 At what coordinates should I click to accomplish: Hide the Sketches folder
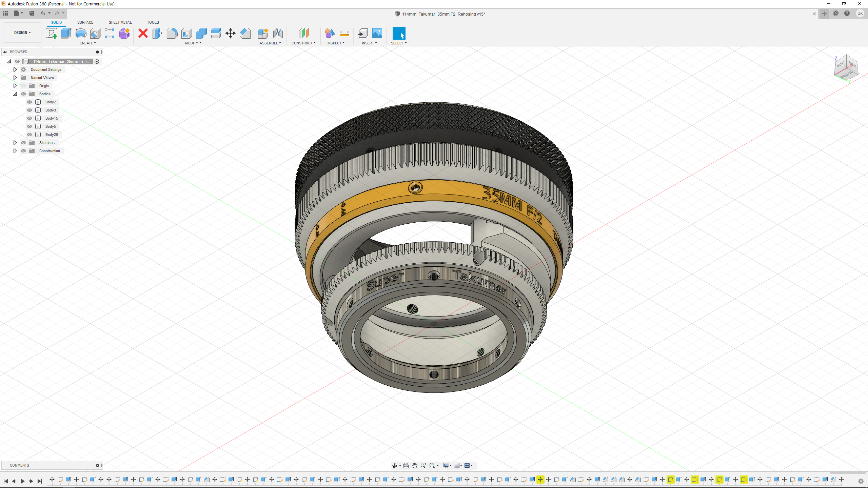pos(23,143)
